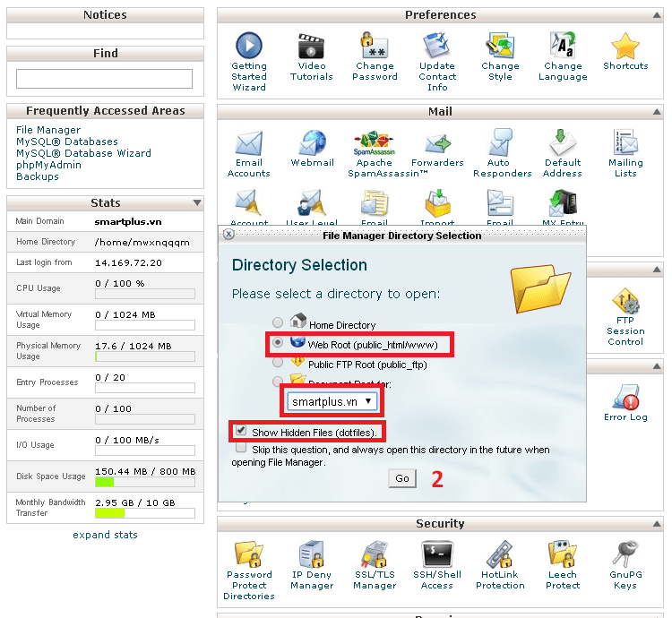Viewport: 672px width, 618px height.
Task: Click the Find search input field
Action: click(105, 79)
